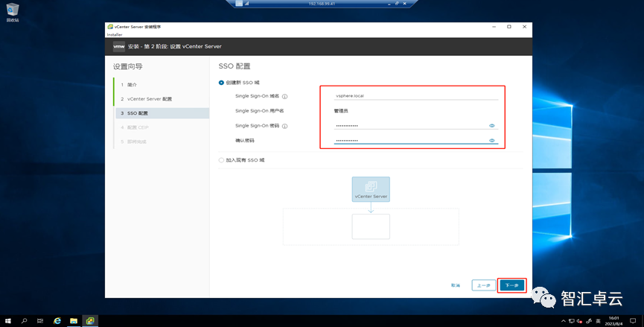Image resolution: width=644 pixels, height=327 pixels.
Task: Close the vCenter Server installer window
Action: [x=524, y=27]
